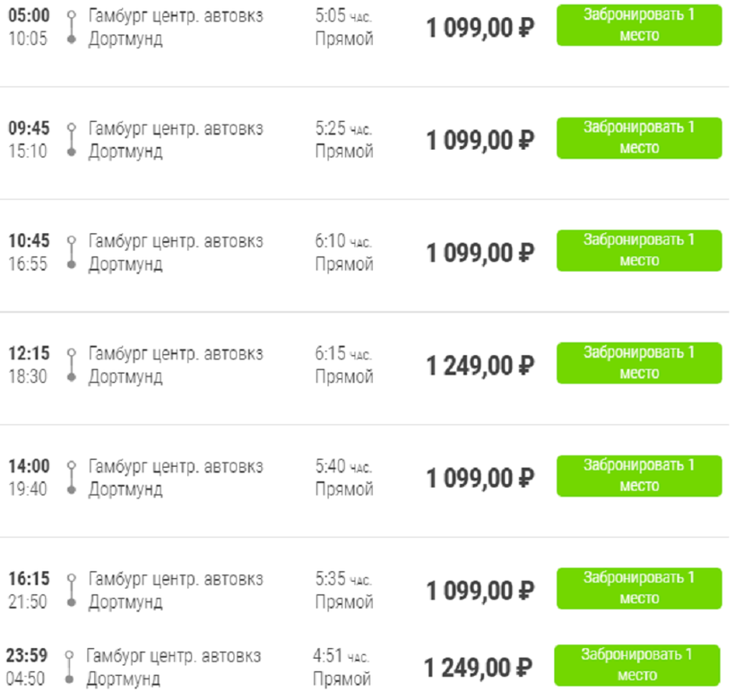Viewport: 735px width, 700px height.
Task: Select the route line icon beside 10:45
Action: tap(72, 253)
